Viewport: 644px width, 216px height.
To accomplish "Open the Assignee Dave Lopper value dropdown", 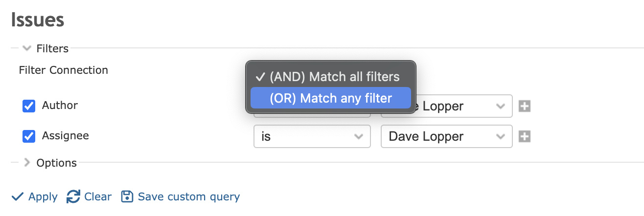I will click(446, 136).
